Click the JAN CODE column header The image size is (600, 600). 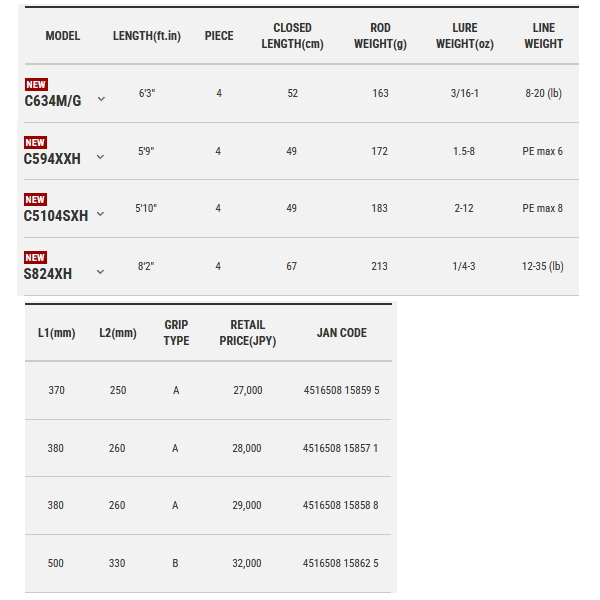[342, 333]
